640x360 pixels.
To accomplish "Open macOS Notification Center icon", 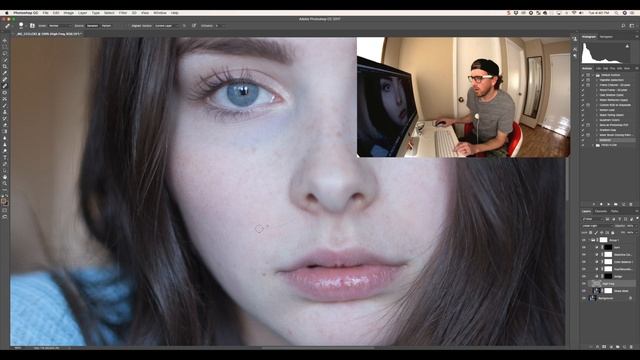I will point(632,13).
